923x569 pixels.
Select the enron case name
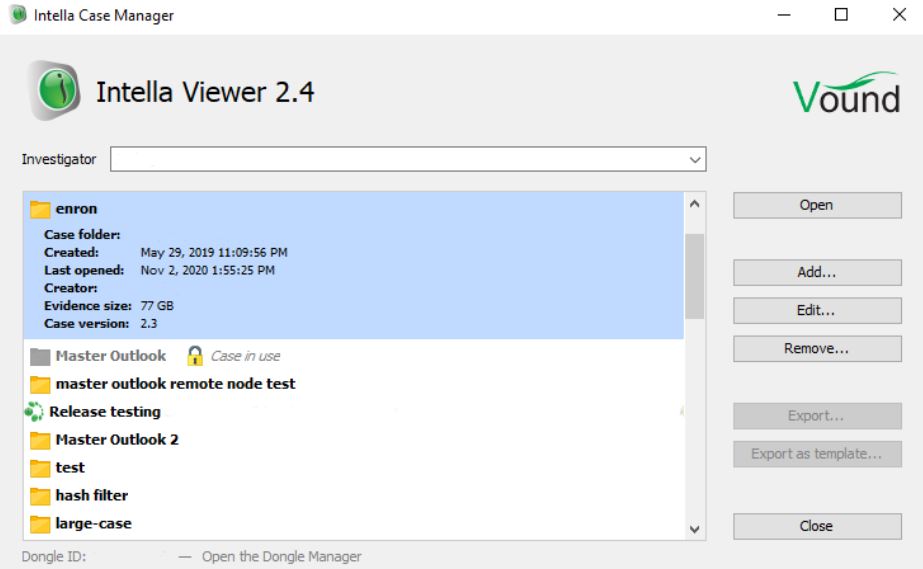tap(76, 209)
